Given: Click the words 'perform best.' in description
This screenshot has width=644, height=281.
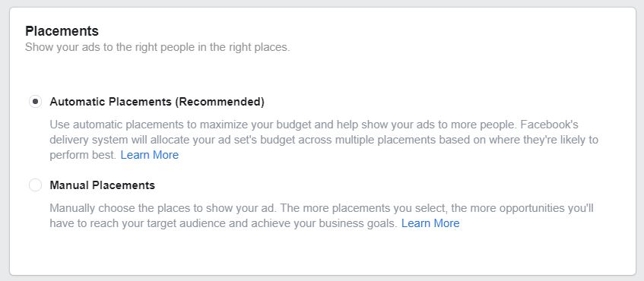Looking at the screenshot, I should 84,156.
